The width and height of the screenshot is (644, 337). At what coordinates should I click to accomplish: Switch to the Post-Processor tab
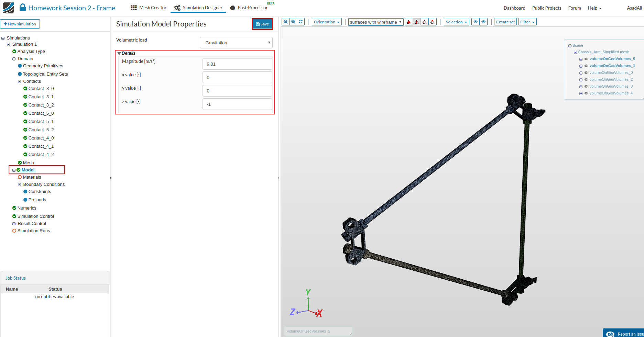(249, 8)
